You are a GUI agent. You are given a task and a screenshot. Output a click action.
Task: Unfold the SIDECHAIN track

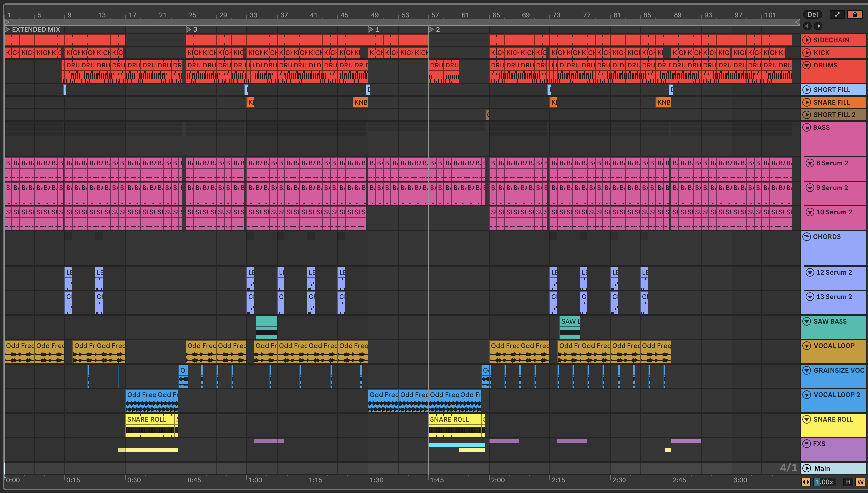[807, 40]
